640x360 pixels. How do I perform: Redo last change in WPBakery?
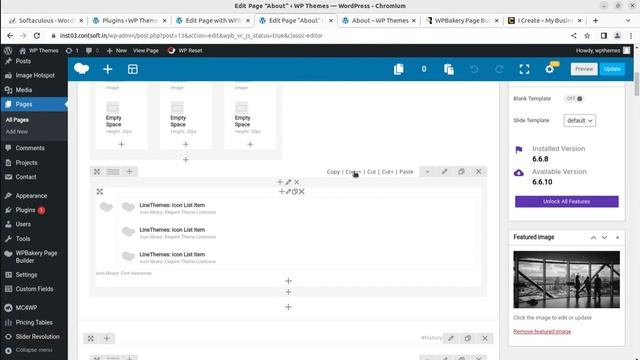[x=499, y=69]
